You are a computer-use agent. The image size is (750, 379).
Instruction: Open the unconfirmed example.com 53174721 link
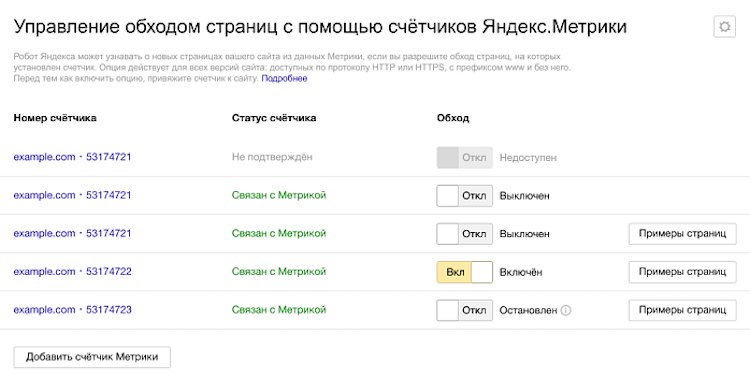point(72,157)
